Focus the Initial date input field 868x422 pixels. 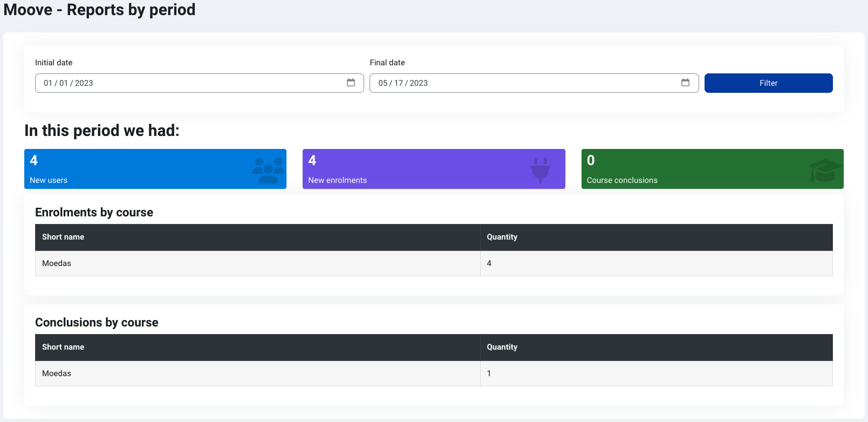[x=200, y=83]
